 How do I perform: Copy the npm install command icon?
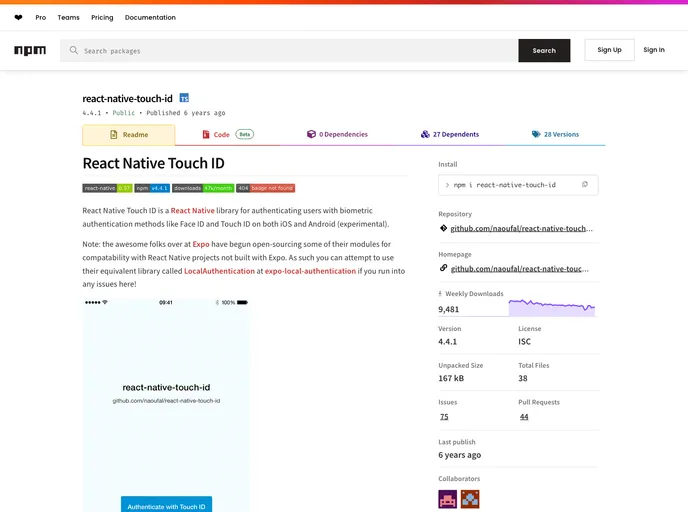coord(585,185)
